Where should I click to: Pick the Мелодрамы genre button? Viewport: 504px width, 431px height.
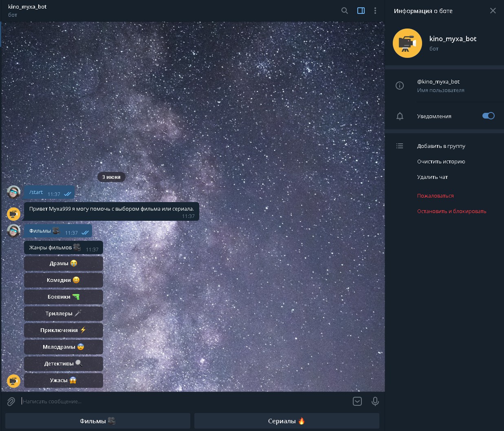pyautogui.click(x=64, y=347)
